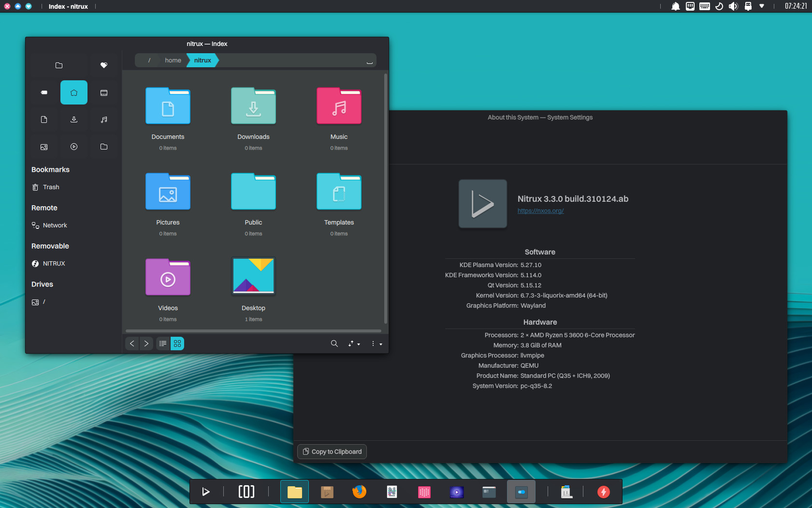Click Copy to Clipboard button
Screen dimensions: 812x508
click(332, 452)
